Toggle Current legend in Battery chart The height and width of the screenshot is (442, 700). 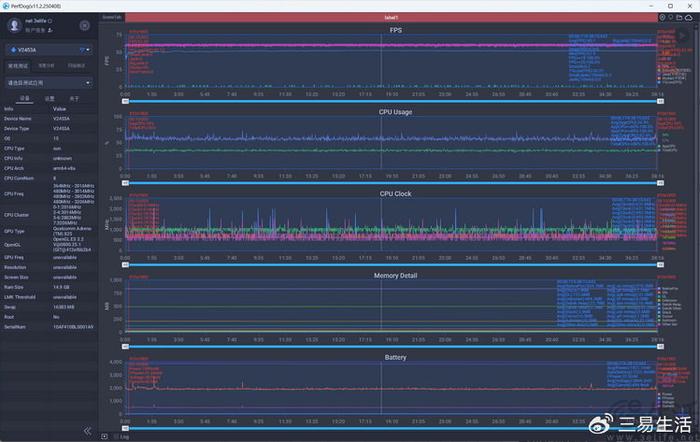click(667, 406)
